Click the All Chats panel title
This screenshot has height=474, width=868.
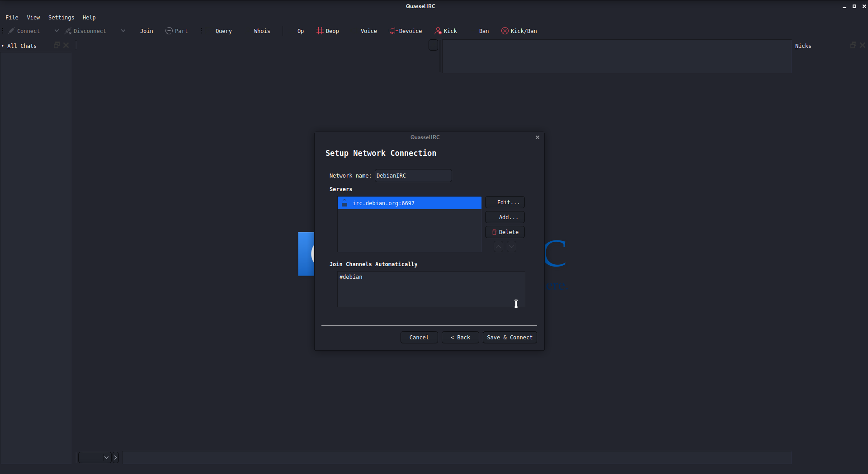(22, 46)
